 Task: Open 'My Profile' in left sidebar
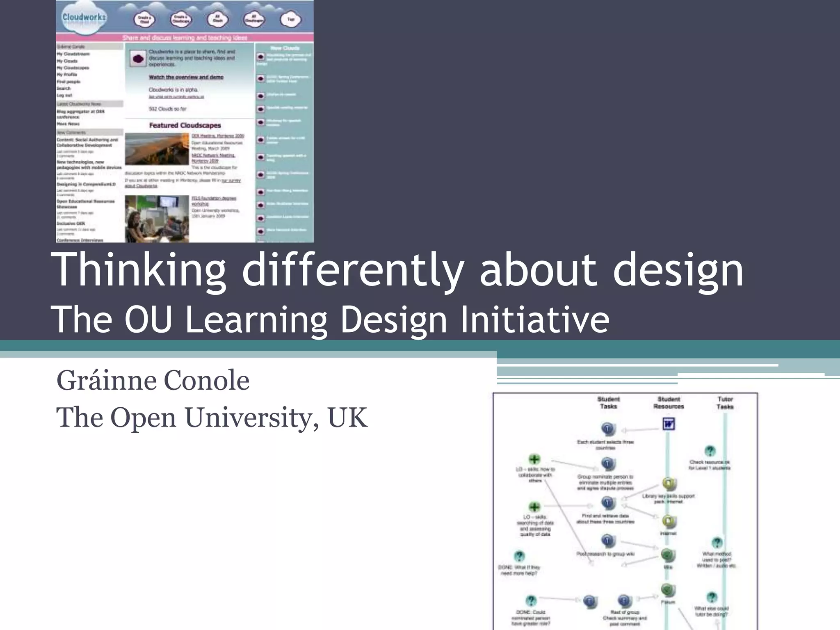[x=67, y=75]
